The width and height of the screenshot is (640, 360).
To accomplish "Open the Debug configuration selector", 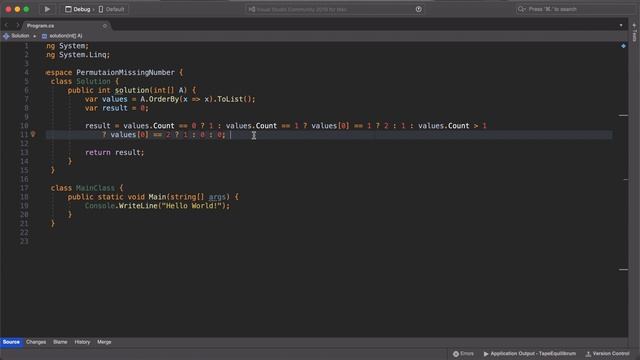I will tap(78, 9).
